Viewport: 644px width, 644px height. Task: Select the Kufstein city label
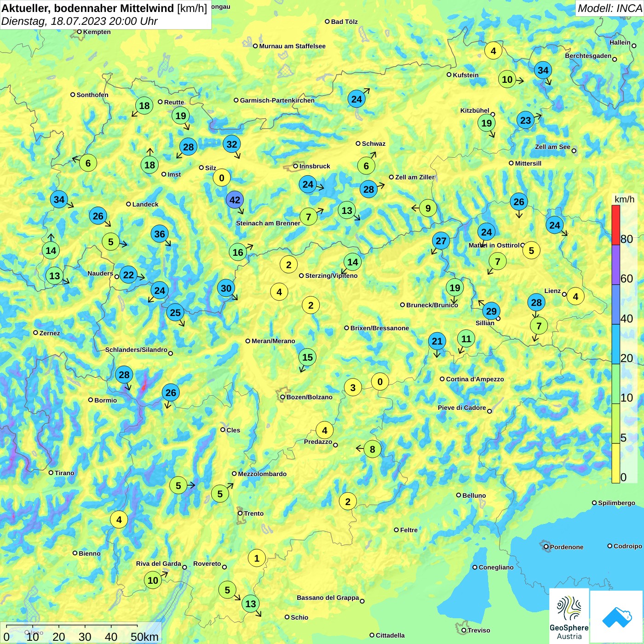[466, 75]
